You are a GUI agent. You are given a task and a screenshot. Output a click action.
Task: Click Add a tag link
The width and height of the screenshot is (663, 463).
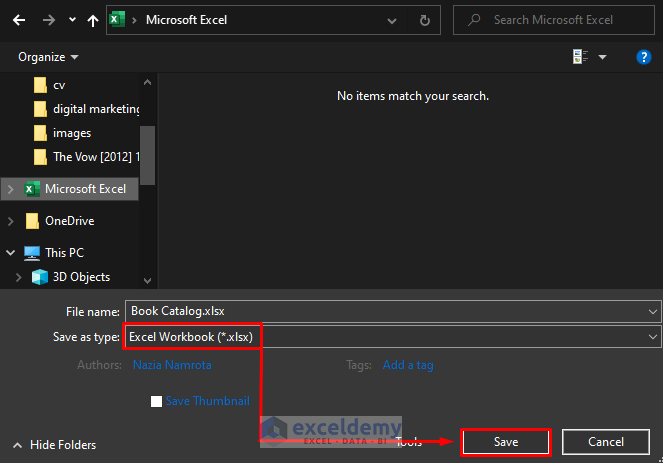[x=408, y=365]
